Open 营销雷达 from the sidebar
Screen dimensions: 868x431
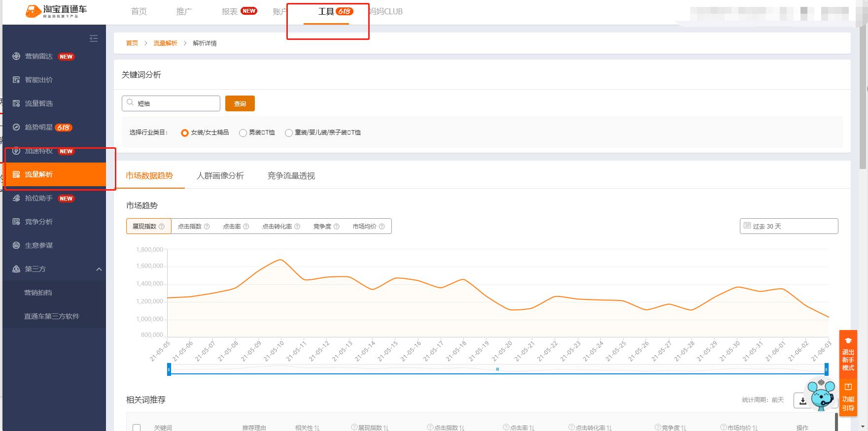(x=39, y=56)
